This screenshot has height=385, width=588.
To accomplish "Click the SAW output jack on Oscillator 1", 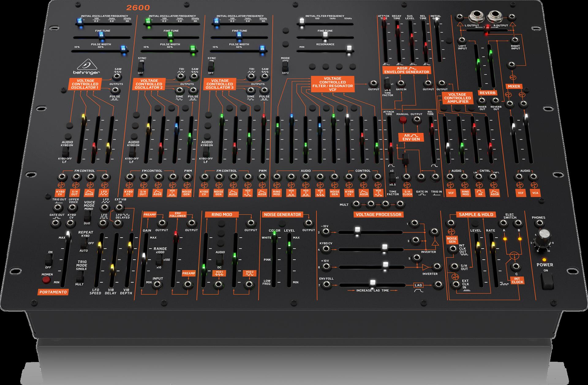I will click(117, 76).
